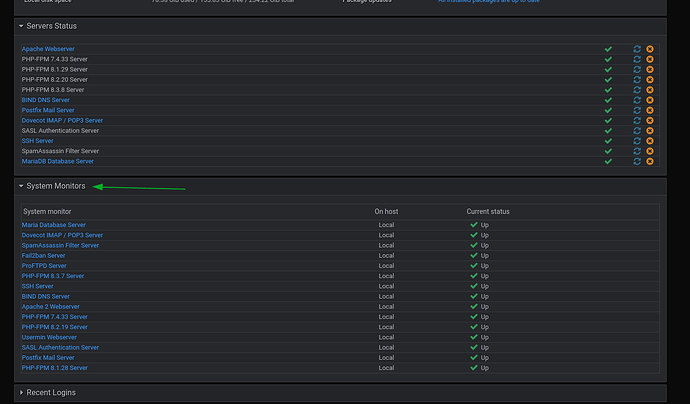
Task: Open BIND DNS Server system monitor
Action: point(46,296)
